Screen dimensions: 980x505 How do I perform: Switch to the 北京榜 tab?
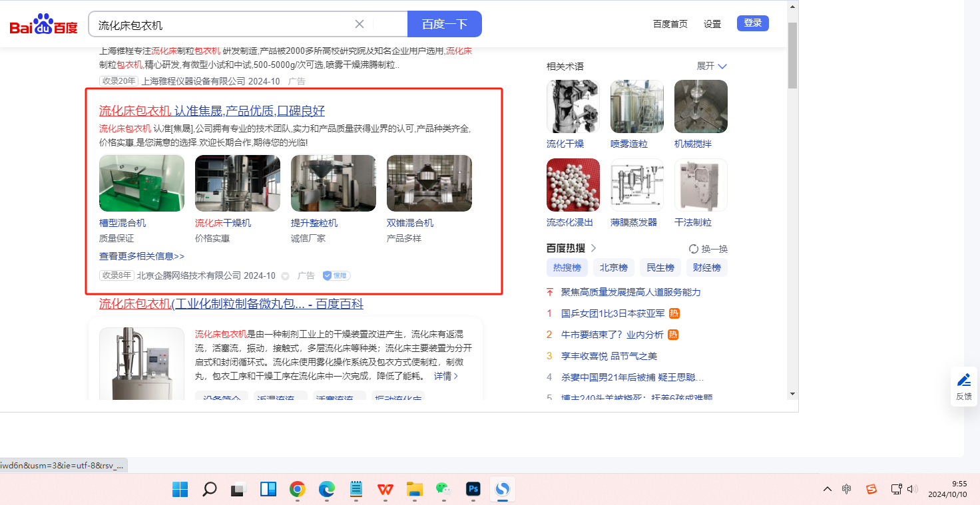coord(613,267)
